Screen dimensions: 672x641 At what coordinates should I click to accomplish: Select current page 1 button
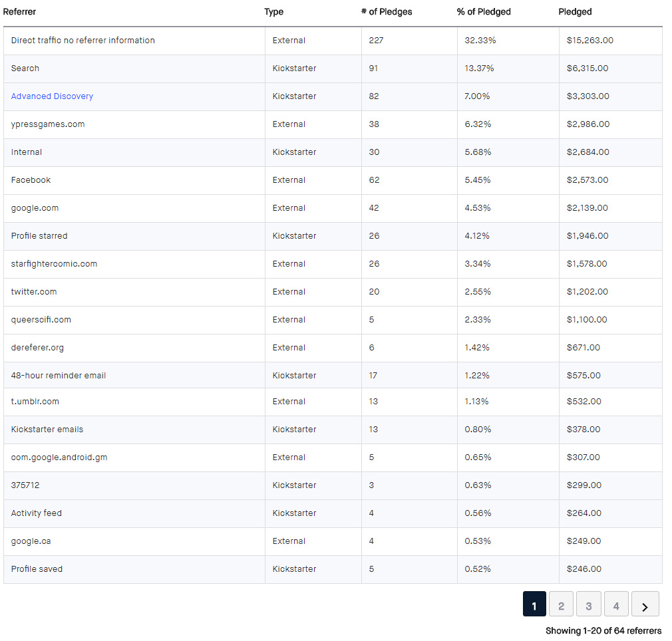click(x=534, y=604)
